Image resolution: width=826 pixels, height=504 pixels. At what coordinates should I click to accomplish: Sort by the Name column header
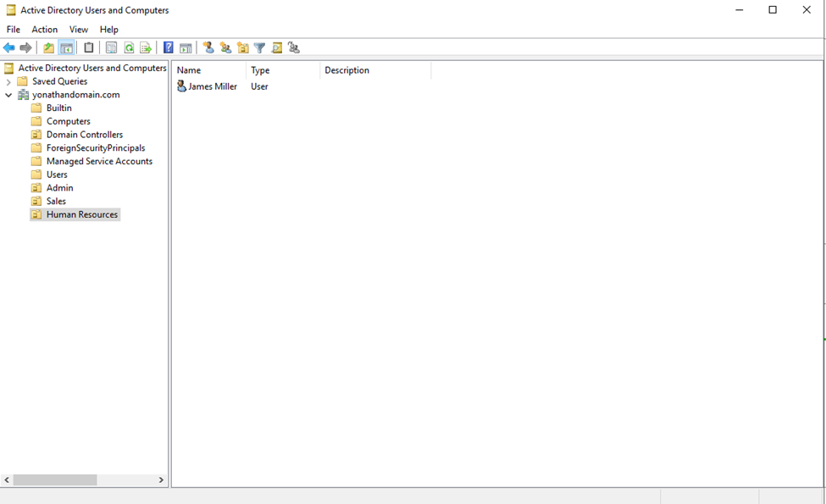pyautogui.click(x=209, y=70)
